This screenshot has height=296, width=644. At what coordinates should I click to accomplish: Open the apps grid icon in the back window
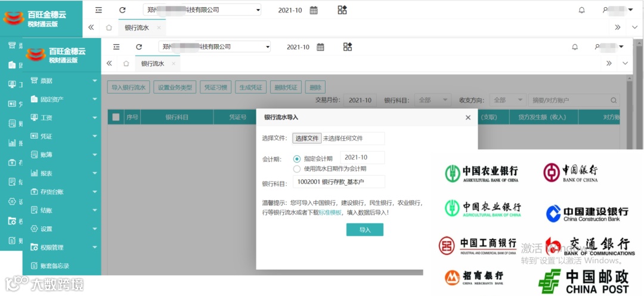tap(342, 10)
